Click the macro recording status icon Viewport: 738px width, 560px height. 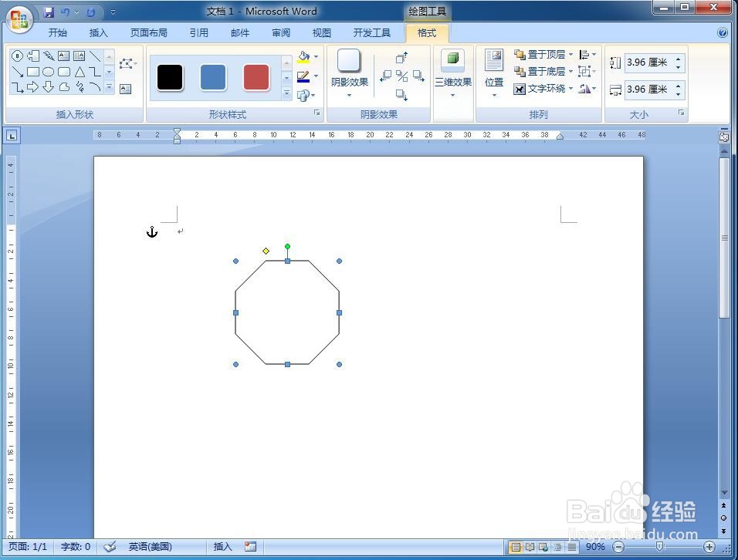click(x=250, y=546)
